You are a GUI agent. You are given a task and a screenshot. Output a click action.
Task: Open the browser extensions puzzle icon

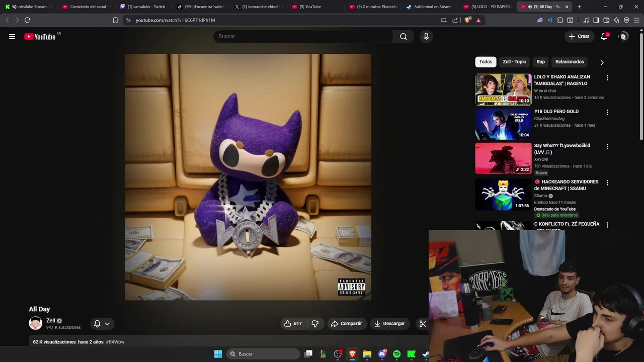[x=560, y=20]
